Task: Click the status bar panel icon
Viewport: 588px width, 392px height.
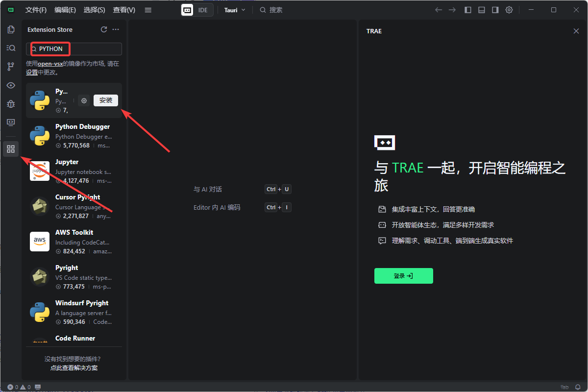Action: [x=38, y=387]
